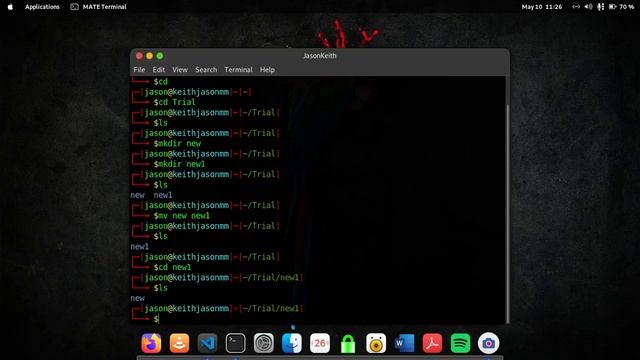The height and width of the screenshot is (360, 640).
Task: Launch VLC media player from dock
Action: point(179,343)
